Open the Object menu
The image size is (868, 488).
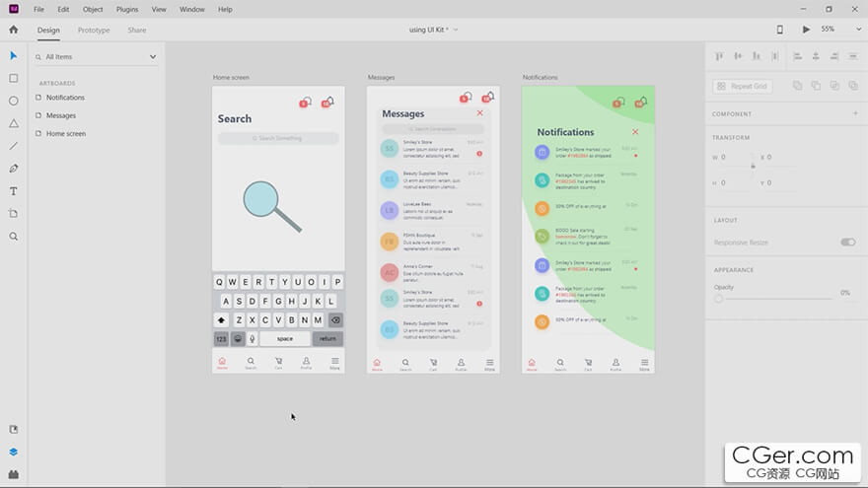(93, 9)
